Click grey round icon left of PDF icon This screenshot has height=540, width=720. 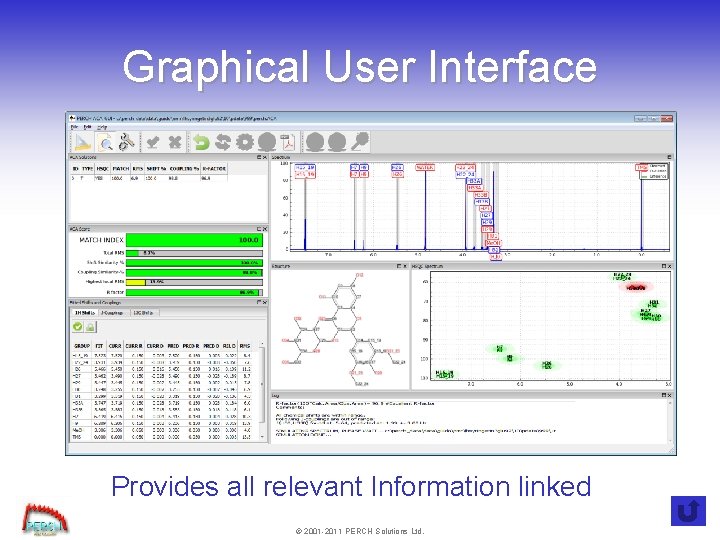267,142
